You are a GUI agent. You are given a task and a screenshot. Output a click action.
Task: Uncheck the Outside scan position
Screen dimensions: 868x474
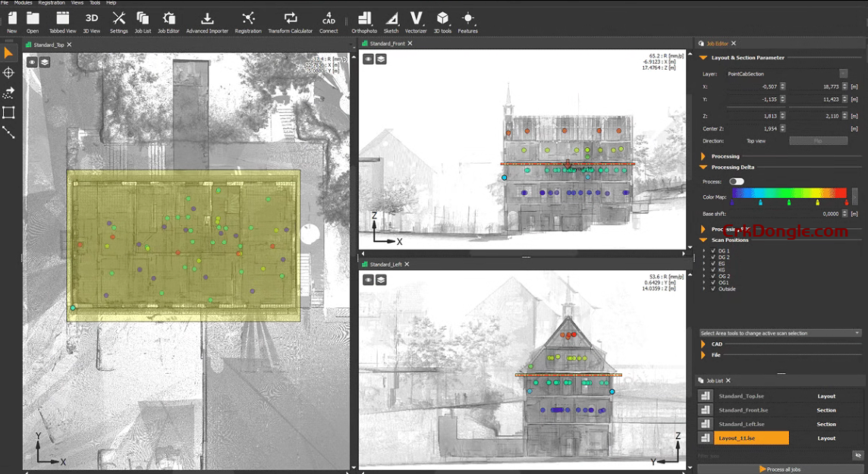(x=712, y=289)
